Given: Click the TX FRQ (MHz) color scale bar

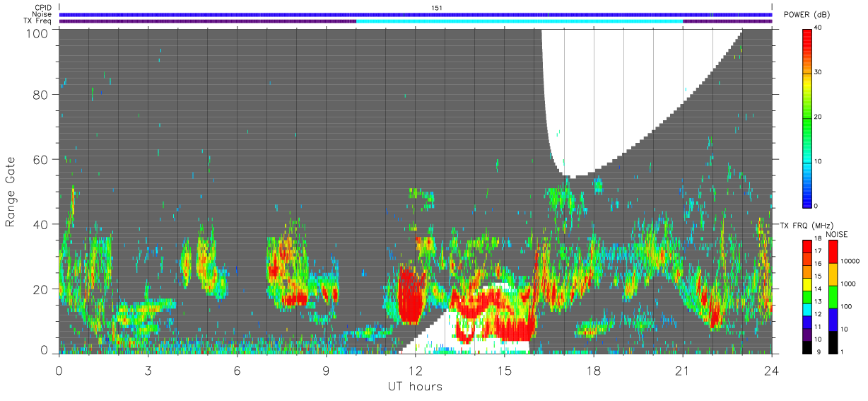Looking at the screenshot, I should [808, 297].
